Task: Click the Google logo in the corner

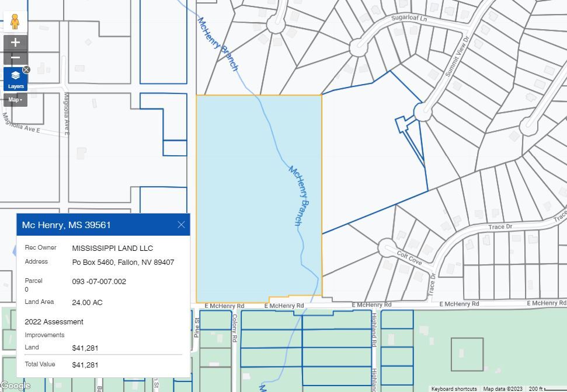Action: pos(16,386)
